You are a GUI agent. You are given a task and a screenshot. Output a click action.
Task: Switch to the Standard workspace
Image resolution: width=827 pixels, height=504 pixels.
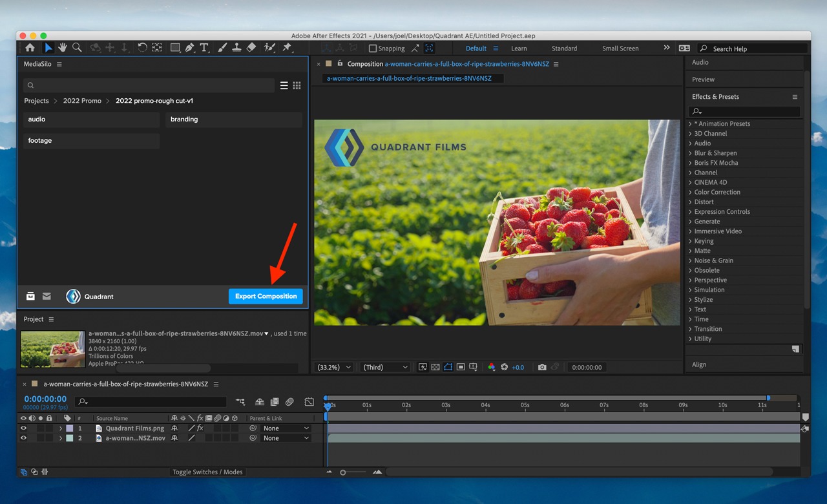pos(564,48)
